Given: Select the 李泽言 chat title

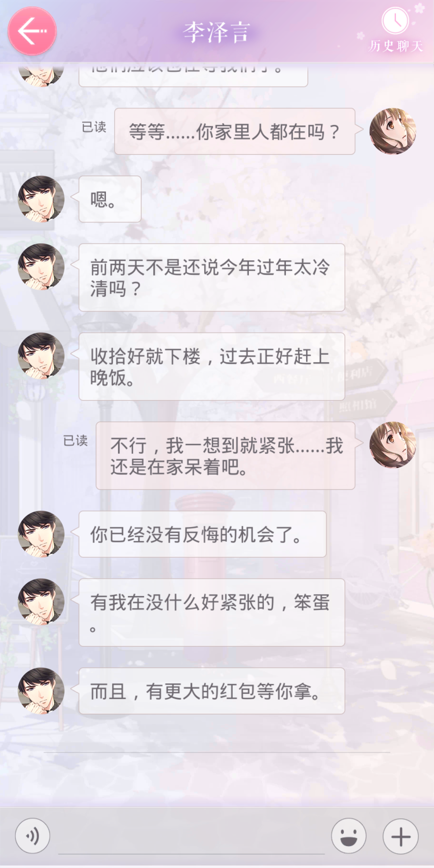Looking at the screenshot, I should coord(217,32).
